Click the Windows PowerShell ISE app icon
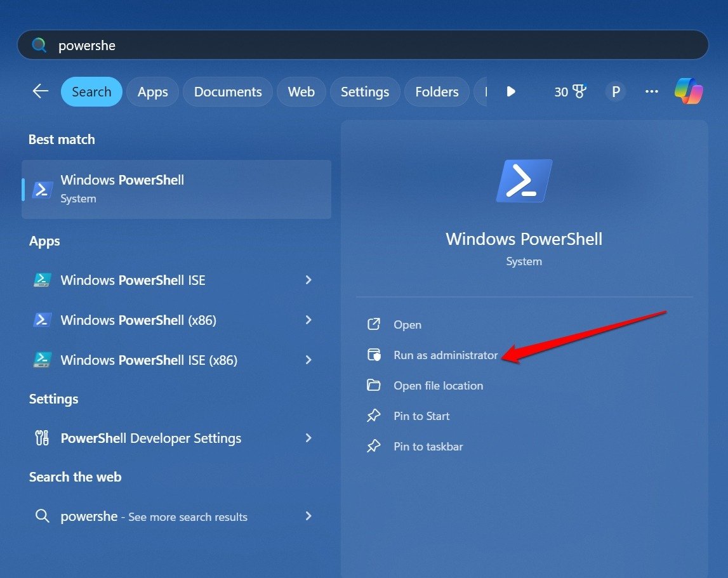The image size is (728, 578). [43, 280]
